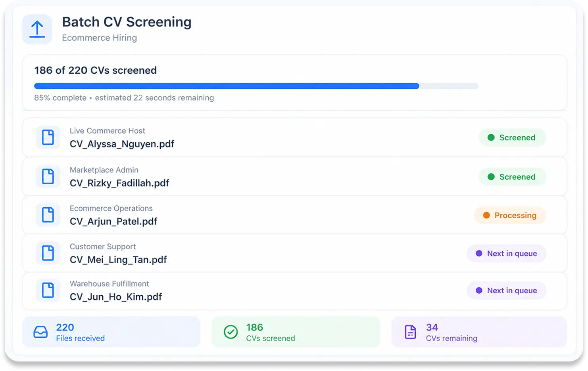This screenshot has width=588, height=371.
Task: Click the upload arrow icon
Action: click(x=37, y=29)
